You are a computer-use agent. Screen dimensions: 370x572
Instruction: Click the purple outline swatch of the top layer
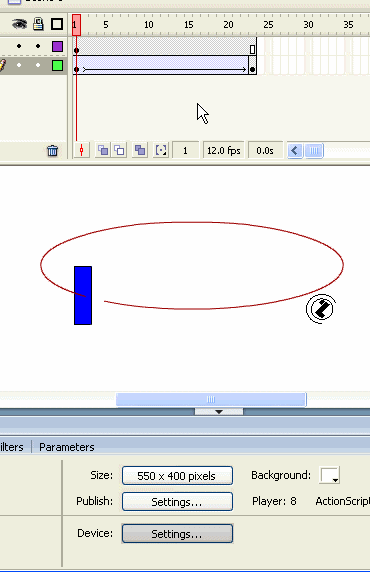coord(57,46)
